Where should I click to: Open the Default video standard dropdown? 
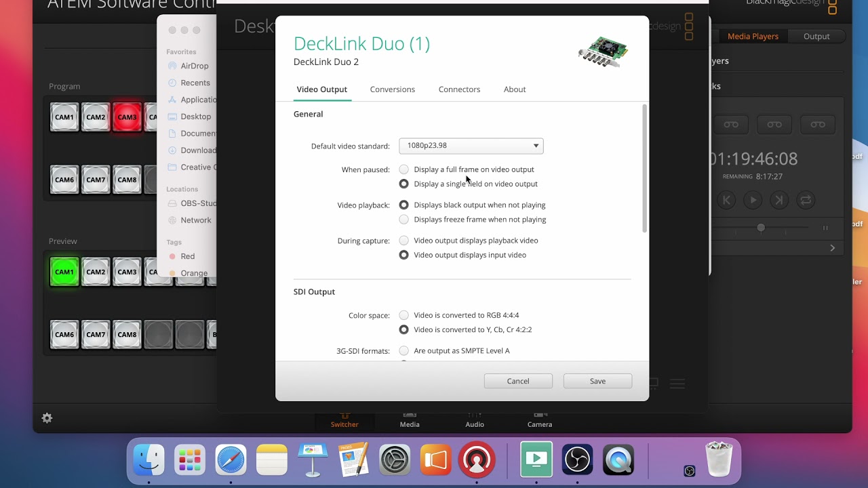tap(471, 146)
